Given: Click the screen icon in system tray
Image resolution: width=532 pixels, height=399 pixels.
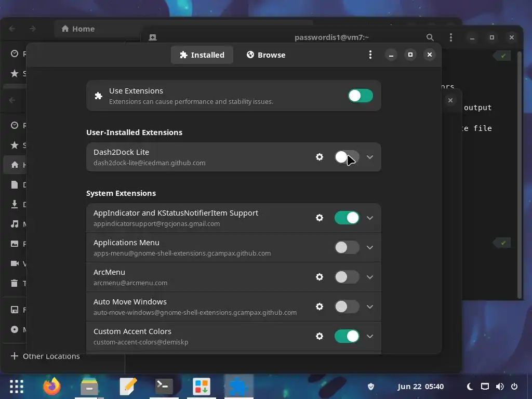Looking at the screenshot, I should tap(485, 387).
